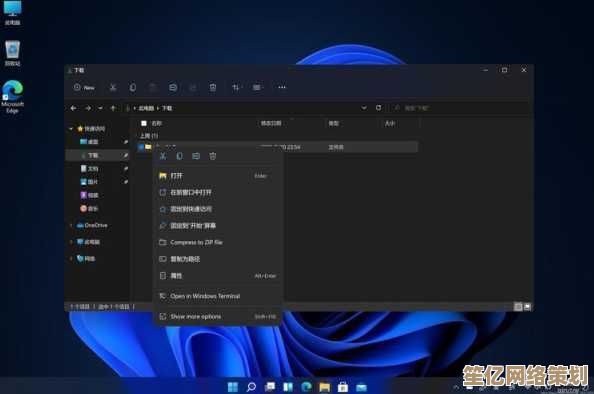This screenshot has height=394, width=594.
Task: Select 网络 Network in the sidebar
Action: [86, 259]
